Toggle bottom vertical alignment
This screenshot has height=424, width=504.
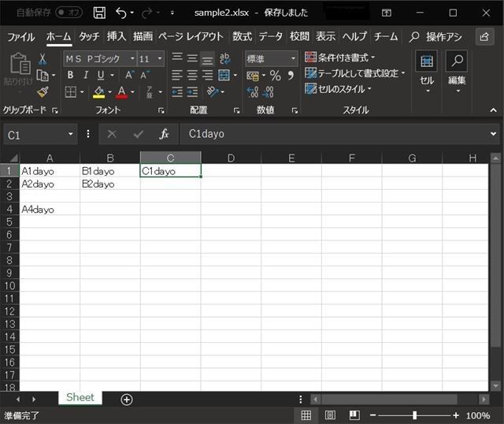207,59
